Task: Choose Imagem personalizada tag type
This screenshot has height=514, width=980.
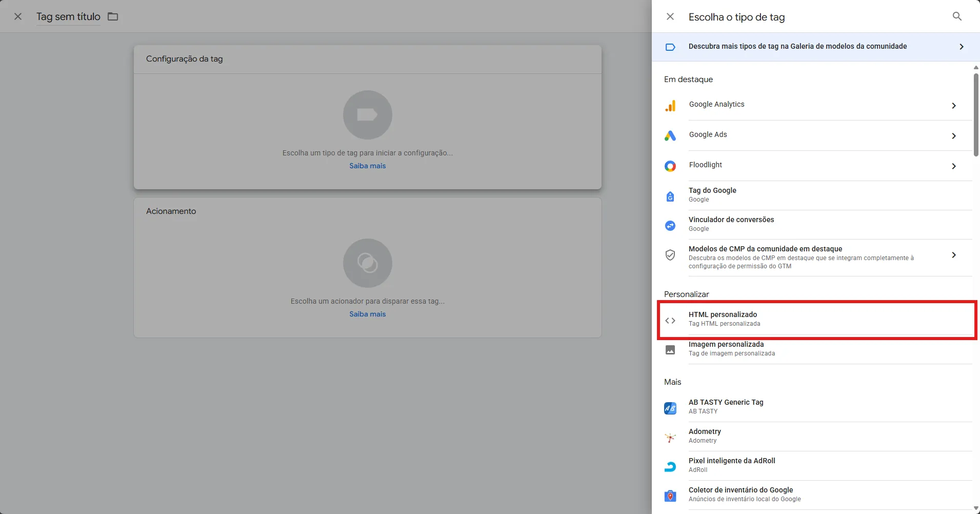Action: click(818, 349)
